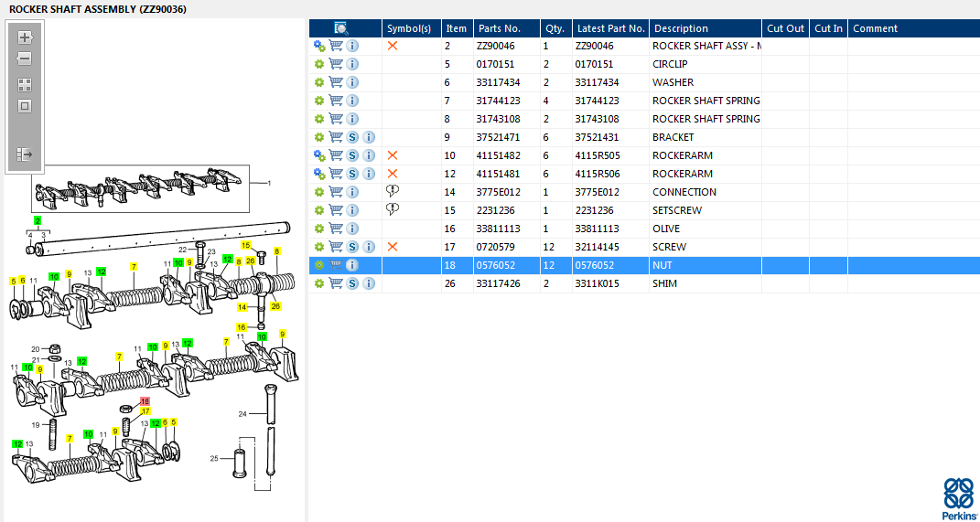Open the search icon in table header
Image resolution: width=980 pixels, height=522 pixels.
pos(341,28)
